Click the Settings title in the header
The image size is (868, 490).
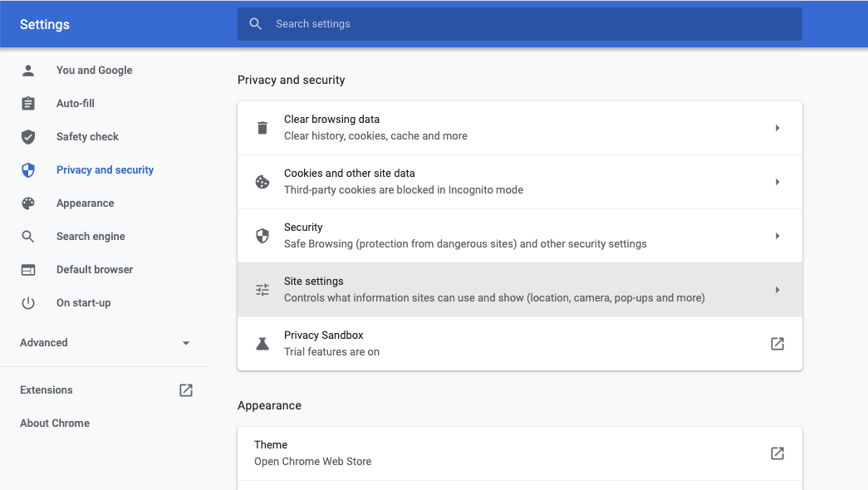(x=45, y=24)
